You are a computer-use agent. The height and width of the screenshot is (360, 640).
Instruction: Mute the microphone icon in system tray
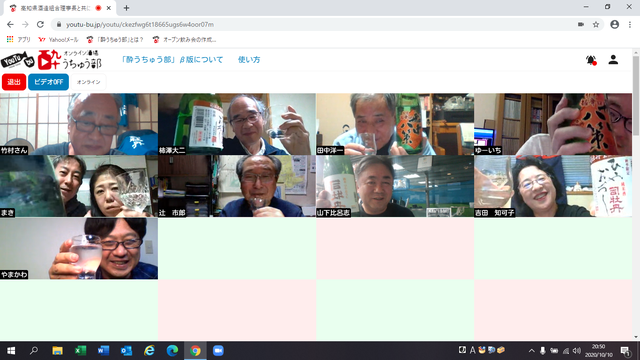click(x=542, y=351)
